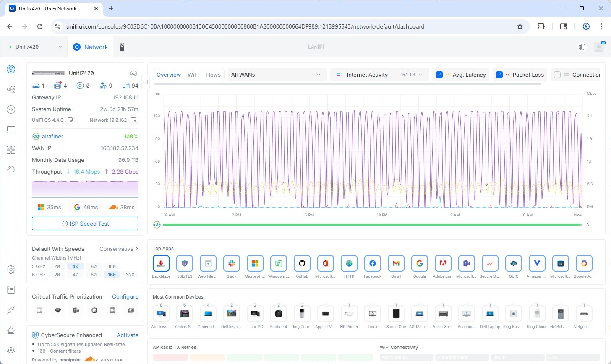The image size is (611, 364).
Task: Open the topology view icon in the sidebar
Action: coord(11,89)
